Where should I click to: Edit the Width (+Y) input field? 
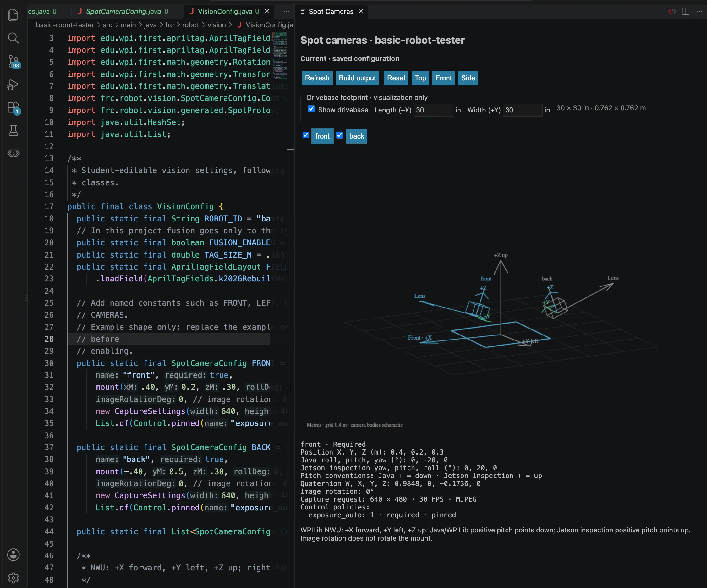(x=523, y=110)
